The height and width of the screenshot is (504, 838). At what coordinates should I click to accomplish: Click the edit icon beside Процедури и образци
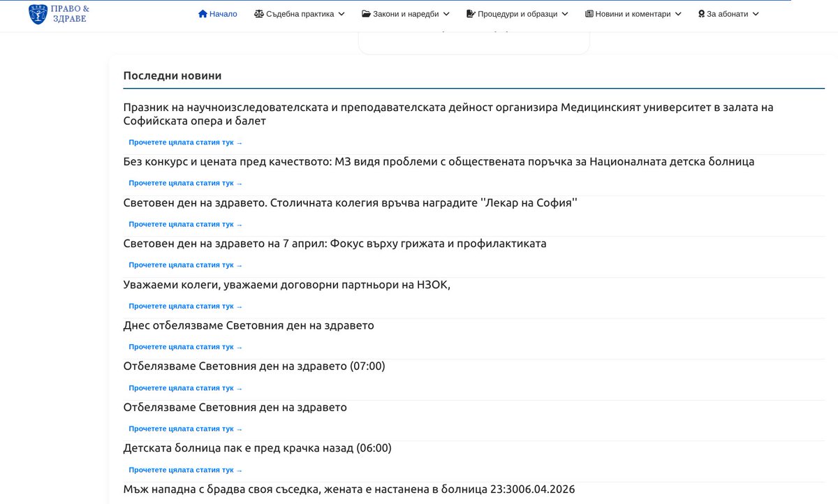[x=471, y=14]
